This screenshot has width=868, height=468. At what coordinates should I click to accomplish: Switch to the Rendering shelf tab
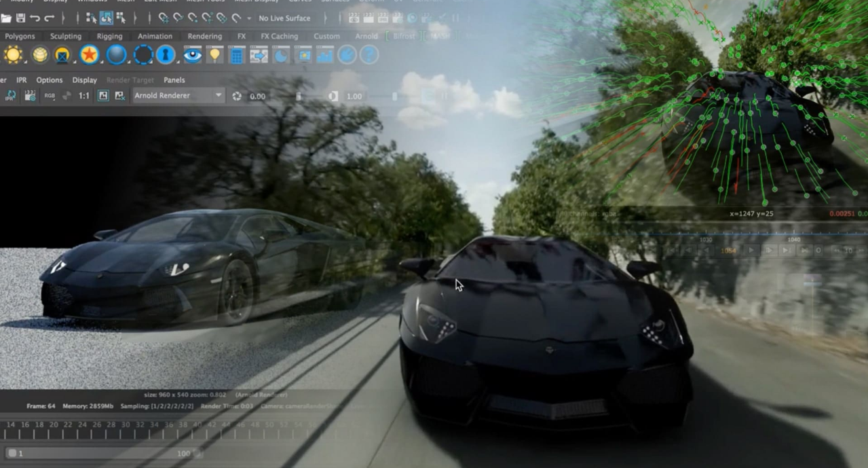point(204,36)
